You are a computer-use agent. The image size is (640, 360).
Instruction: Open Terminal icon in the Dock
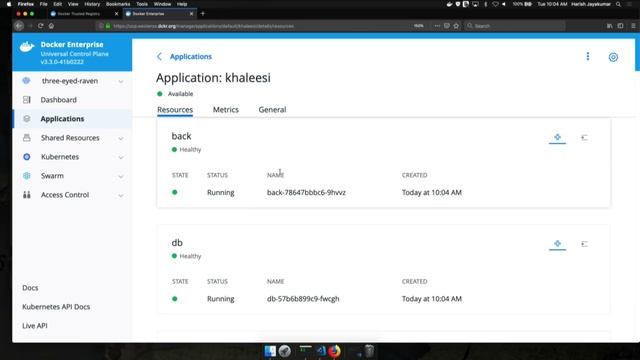pos(305,351)
